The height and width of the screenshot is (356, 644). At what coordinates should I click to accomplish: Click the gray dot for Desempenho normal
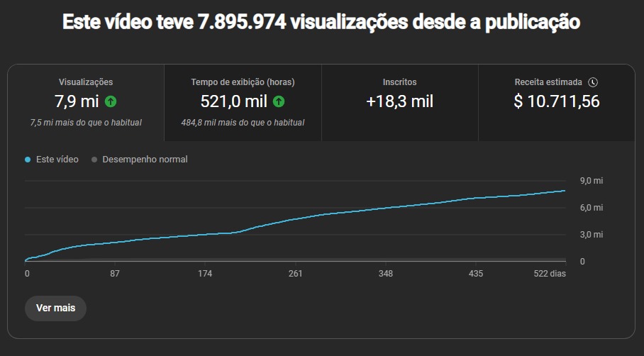[x=94, y=160]
